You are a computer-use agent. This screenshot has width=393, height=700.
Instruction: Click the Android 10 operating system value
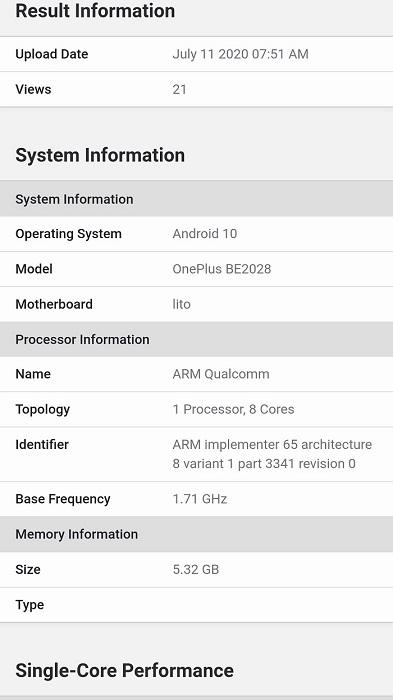[x=205, y=233]
